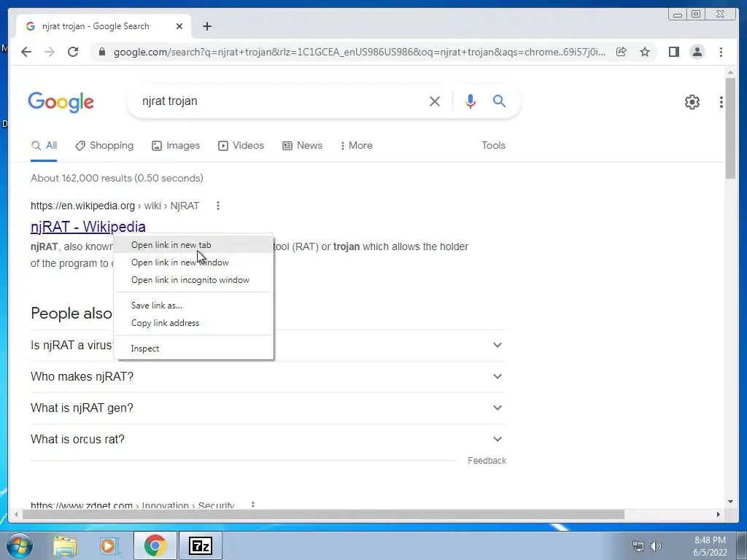Image resolution: width=747 pixels, height=560 pixels.
Task: Clear the search box text
Action: tap(435, 101)
